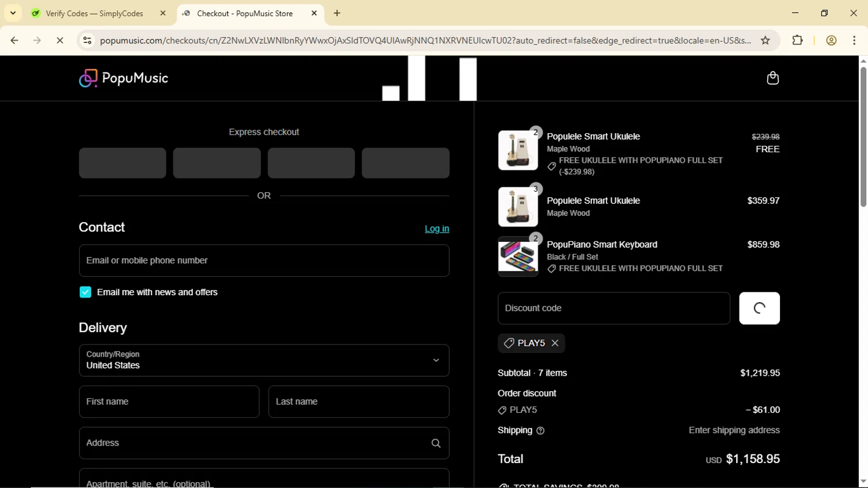Click the fourth express checkout button
This screenshot has width=868, height=488.
pos(405,163)
